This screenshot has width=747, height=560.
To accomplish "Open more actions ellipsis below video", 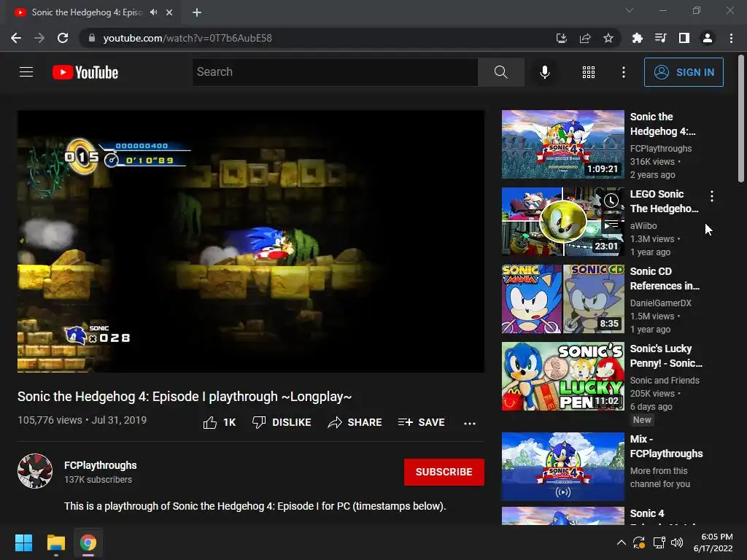I will click(470, 423).
